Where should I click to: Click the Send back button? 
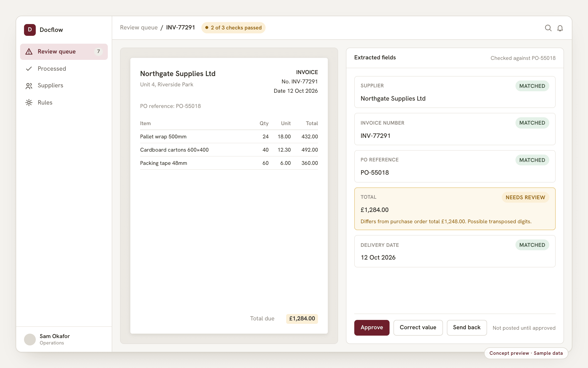click(467, 328)
